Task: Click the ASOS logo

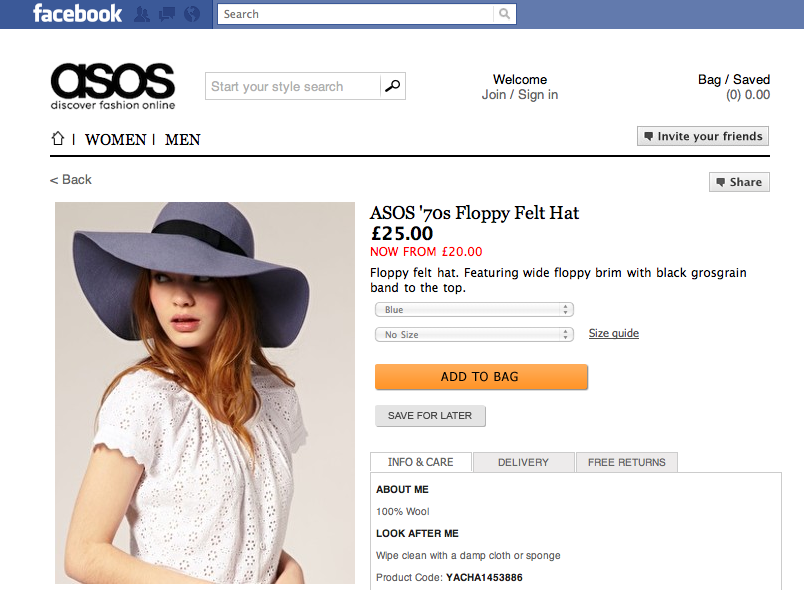Action: click(113, 86)
